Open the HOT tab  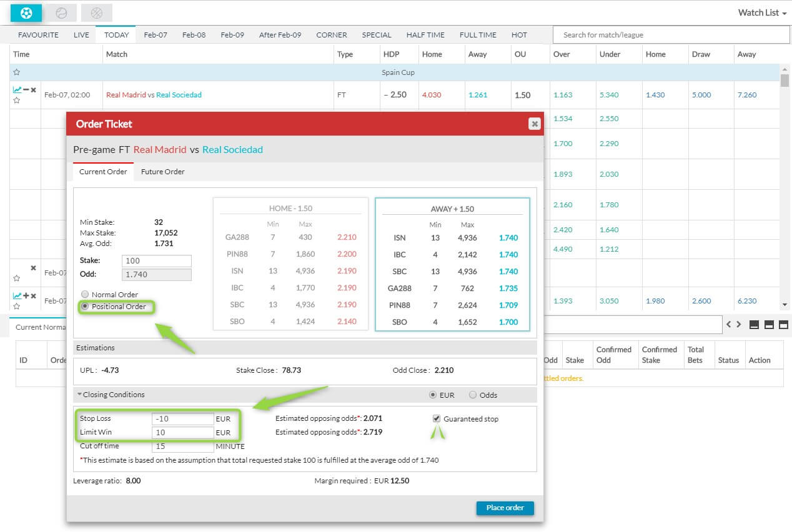(519, 35)
